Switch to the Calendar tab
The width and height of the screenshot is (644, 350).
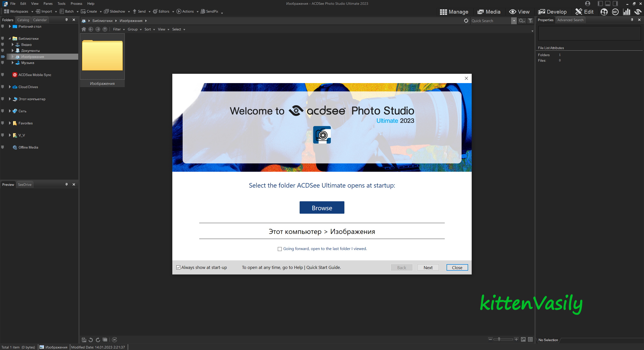click(40, 20)
